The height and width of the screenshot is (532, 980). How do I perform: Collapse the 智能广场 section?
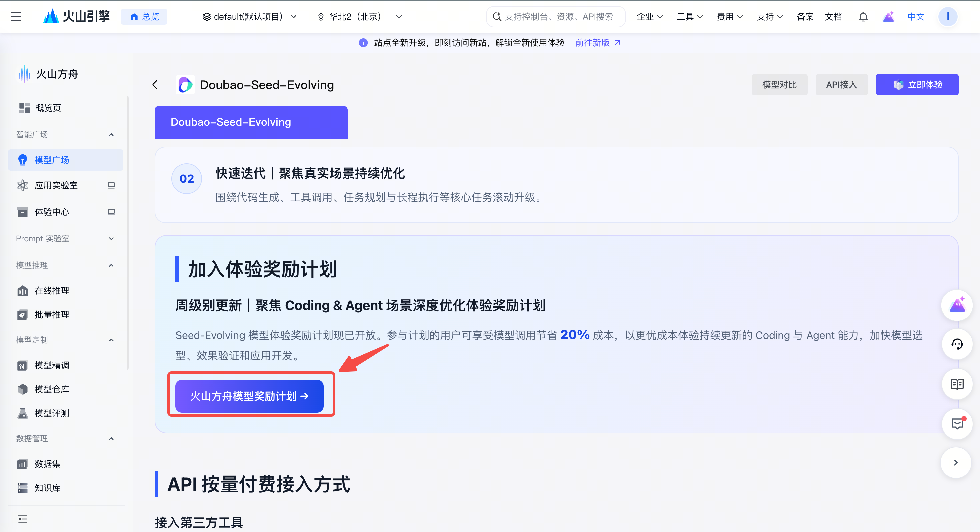[111, 135]
